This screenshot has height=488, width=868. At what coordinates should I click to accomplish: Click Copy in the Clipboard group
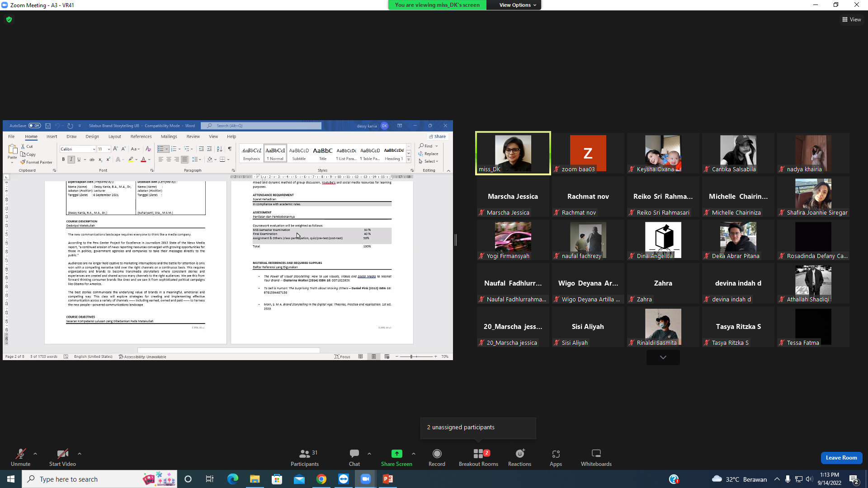pos(28,154)
